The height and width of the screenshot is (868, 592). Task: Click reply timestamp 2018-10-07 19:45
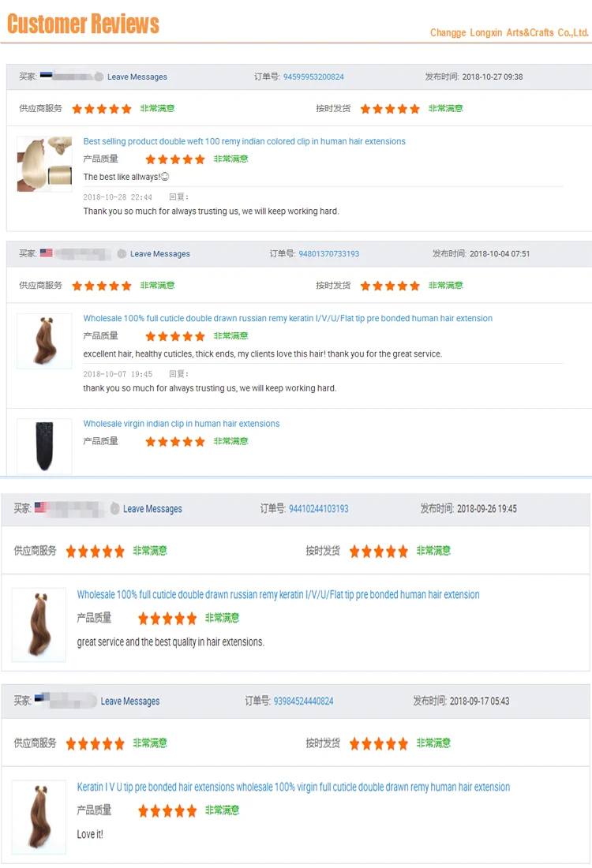(x=118, y=374)
